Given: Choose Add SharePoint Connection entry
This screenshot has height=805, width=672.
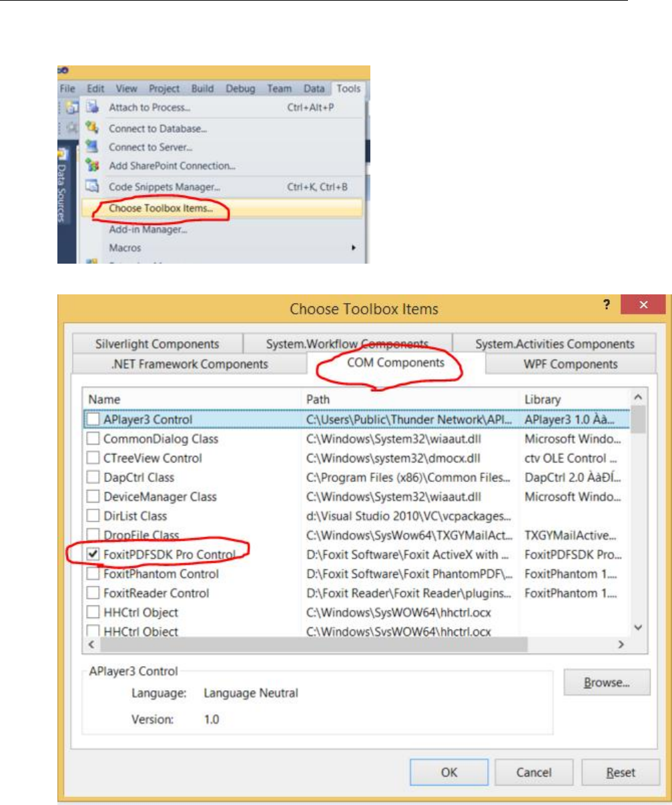Looking at the screenshot, I should coord(223,166).
